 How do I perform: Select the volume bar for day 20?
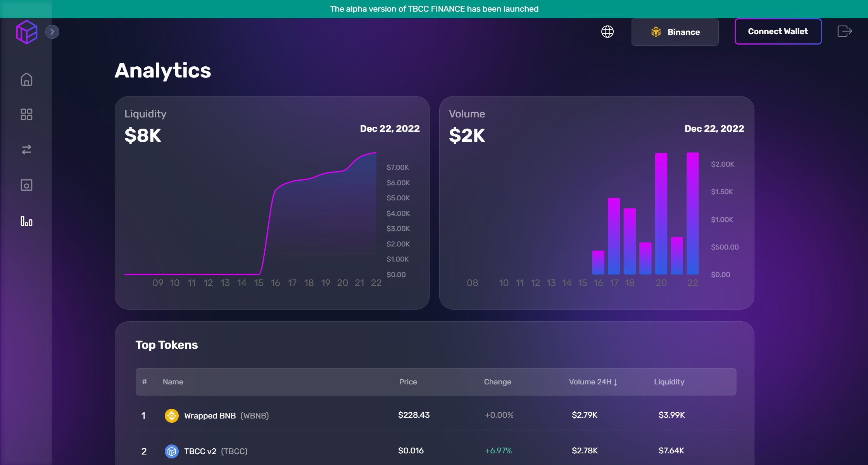(661, 214)
